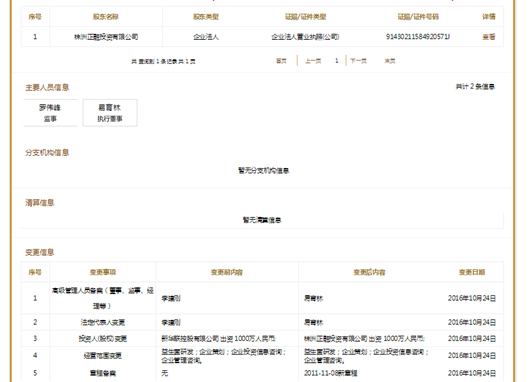
Task: Click the date in the 章程备案 row
Action: click(x=472, y=373)
